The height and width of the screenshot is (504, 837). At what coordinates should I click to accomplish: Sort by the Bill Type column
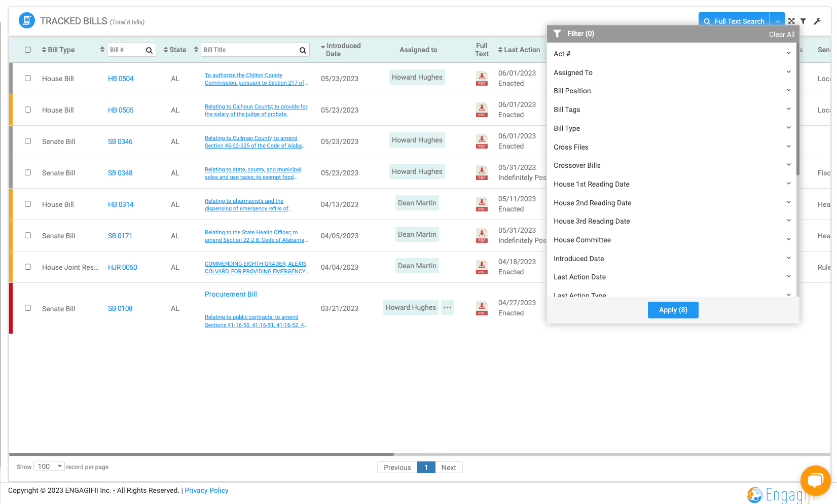58,50
